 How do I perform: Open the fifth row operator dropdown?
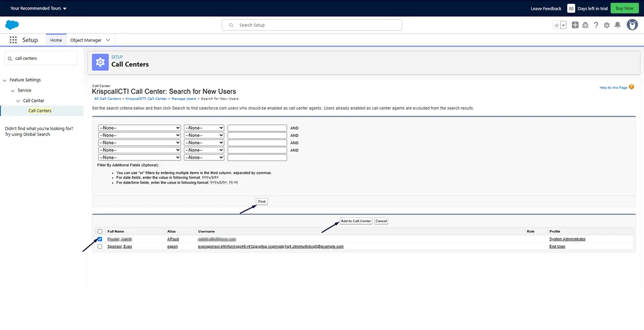click(x=204, y=157)
